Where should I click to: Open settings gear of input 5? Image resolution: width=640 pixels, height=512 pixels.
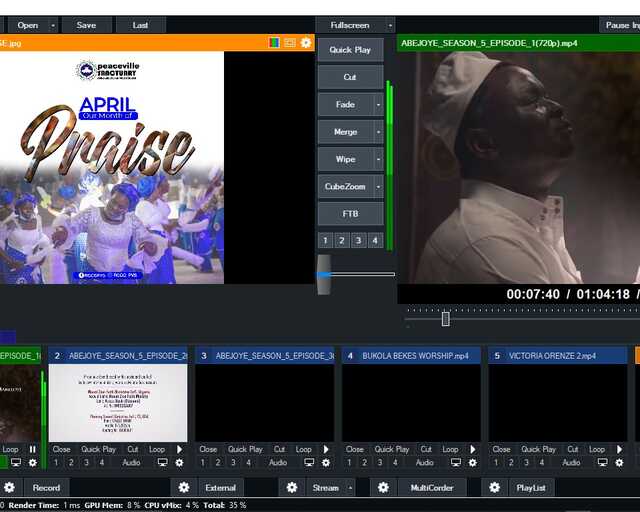[x=619, y=463]
